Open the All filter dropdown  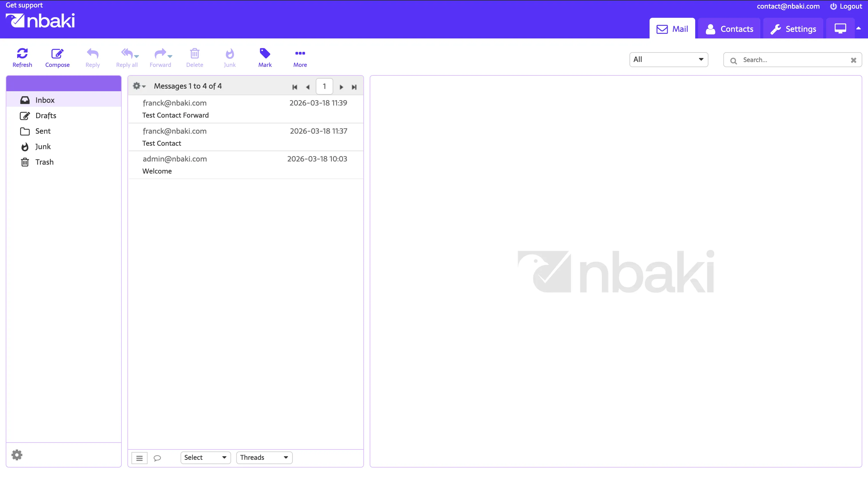click(x=669, y=60)
